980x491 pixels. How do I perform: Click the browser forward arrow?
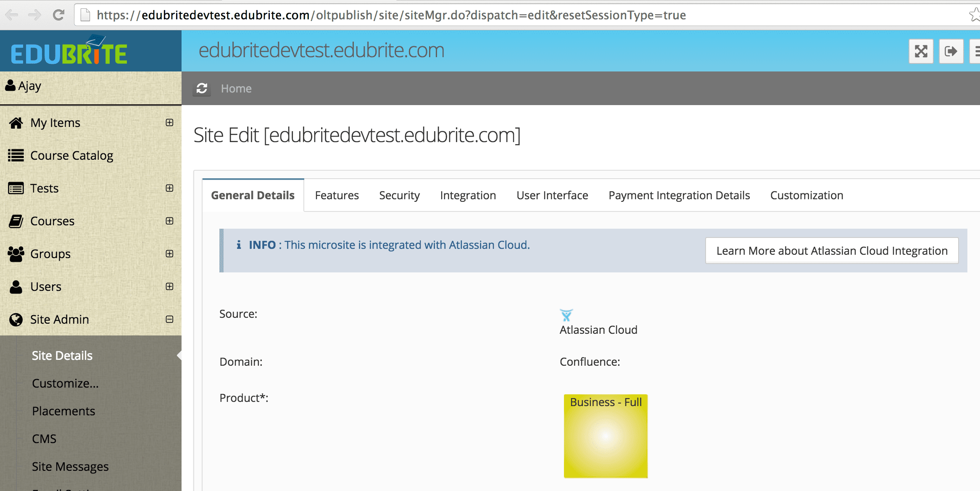[x=34, y=15]
